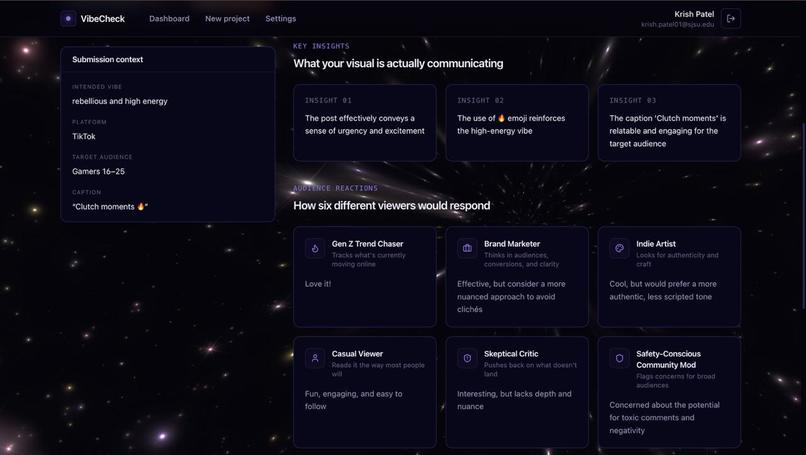Click the VibeCheck brand name
806x455 pixels.
pyautogui.click(x=103, y=19)
